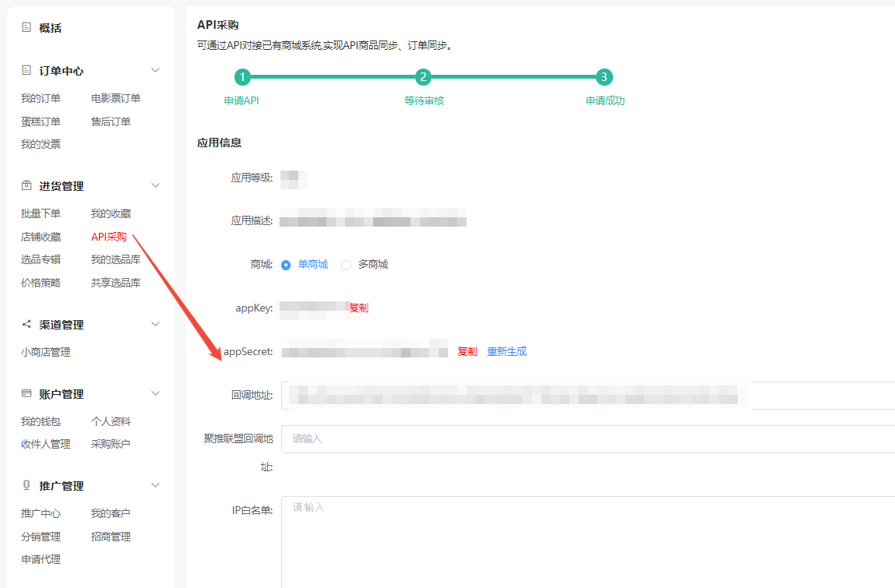
Task: Open 采购账户 menu item
Action: pos(111,444)
